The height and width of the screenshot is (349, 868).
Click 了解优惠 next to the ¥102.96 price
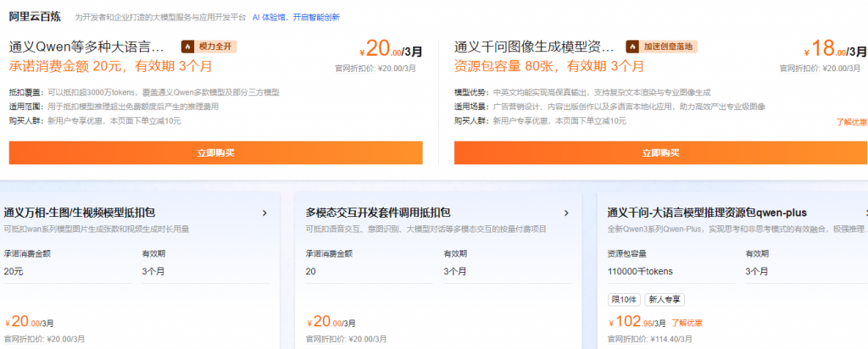687,322
